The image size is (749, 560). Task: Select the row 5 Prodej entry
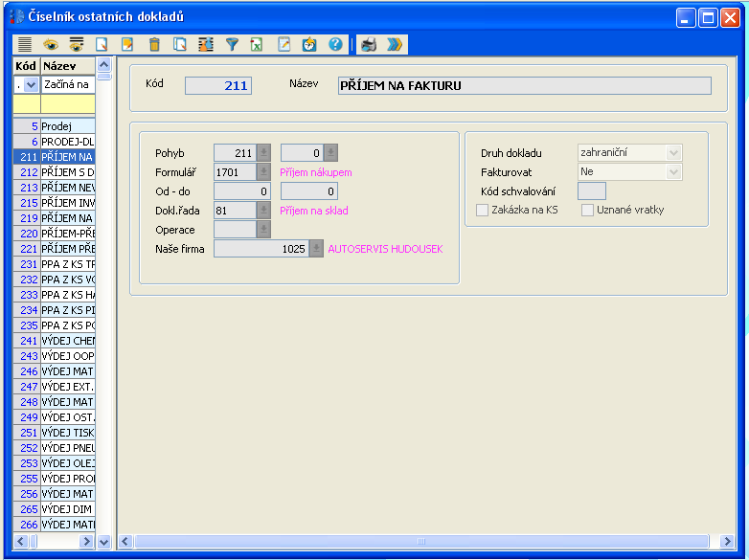click(x=67, y=125)
